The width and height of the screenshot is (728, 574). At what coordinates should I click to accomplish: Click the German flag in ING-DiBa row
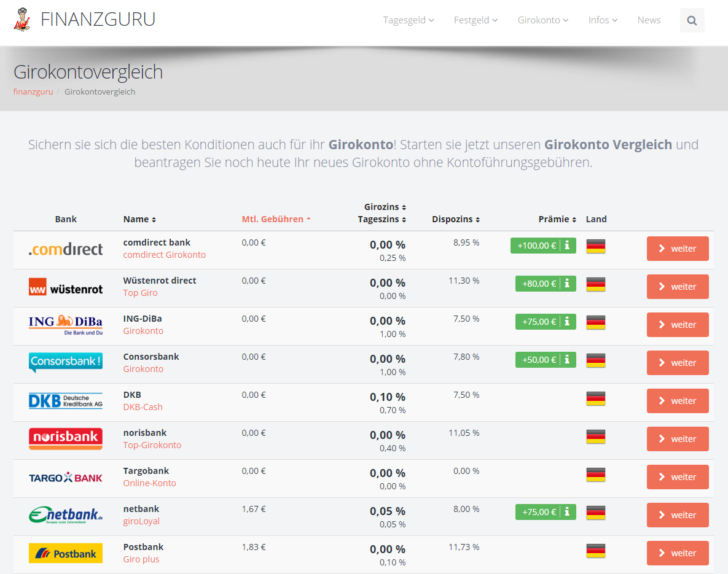[x=596, y=322]
